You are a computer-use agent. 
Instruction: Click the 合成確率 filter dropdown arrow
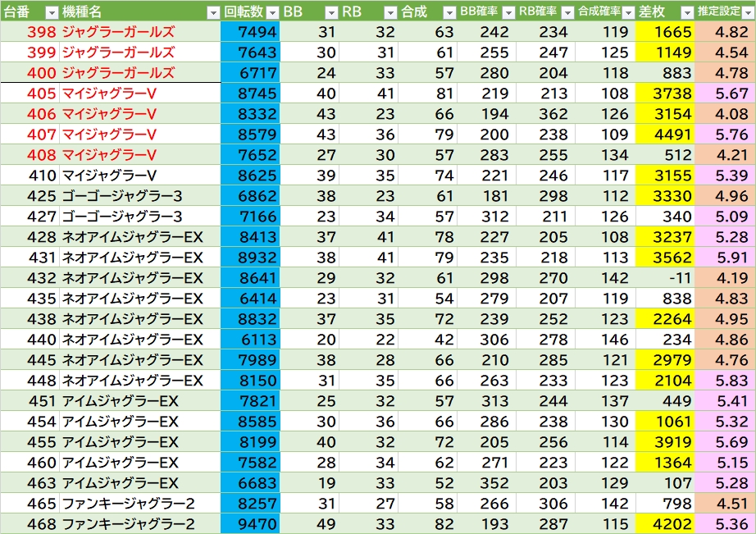627,12
